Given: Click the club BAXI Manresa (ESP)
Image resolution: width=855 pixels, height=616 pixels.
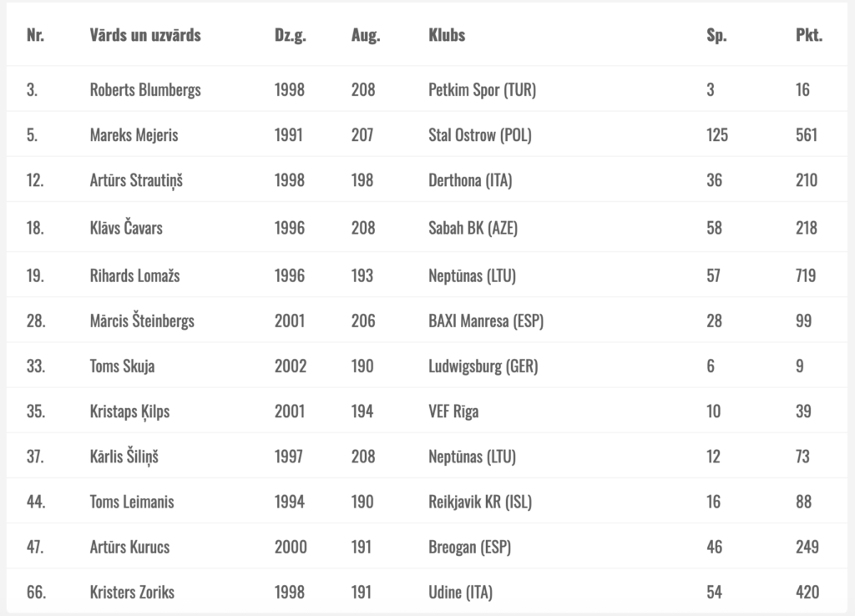Looking at the screenshot, I should tap(485, 321).
